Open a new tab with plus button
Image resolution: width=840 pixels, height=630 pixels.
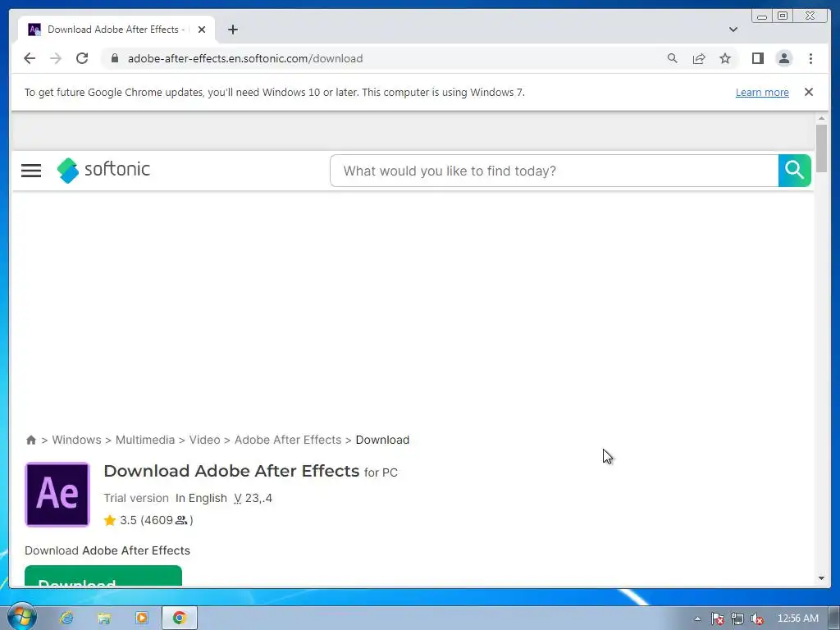[x=232, y=30]
